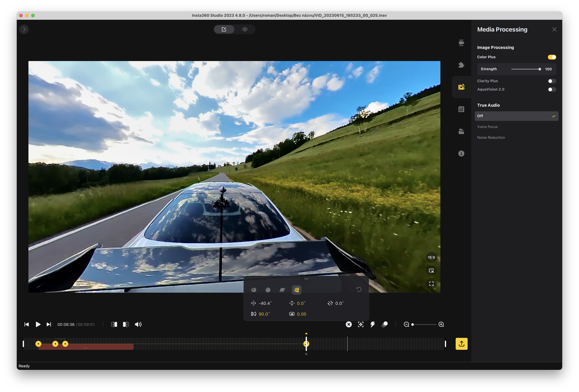This screenshot has width=579, height=392.
Task: Click the Color Plus Strength slider handle
Action: pos(539,69)
